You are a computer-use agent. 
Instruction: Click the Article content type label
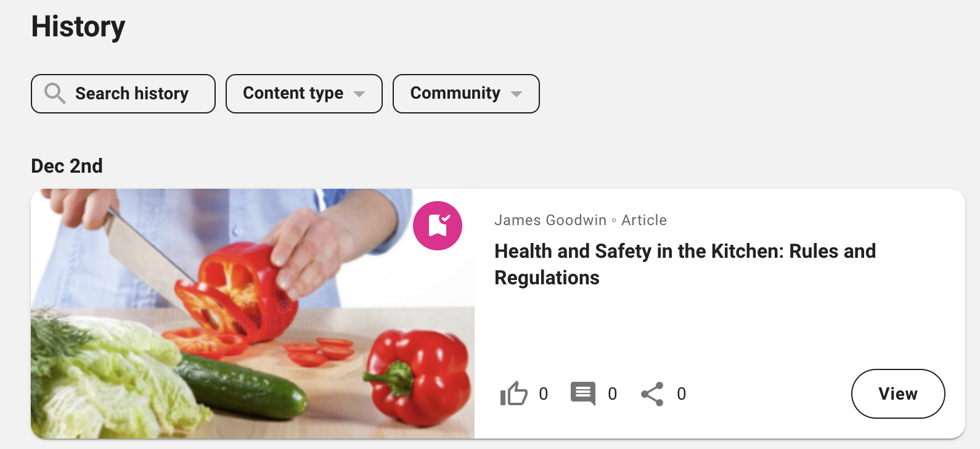[644, 220]
